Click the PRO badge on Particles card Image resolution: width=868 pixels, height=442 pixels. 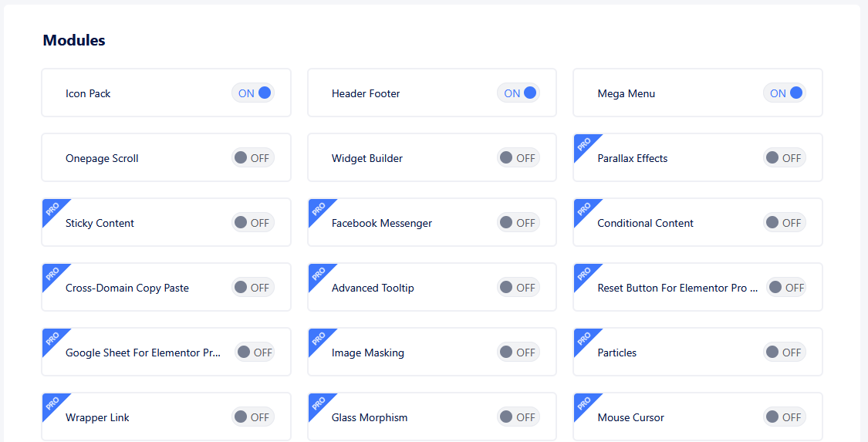(584, 338)
